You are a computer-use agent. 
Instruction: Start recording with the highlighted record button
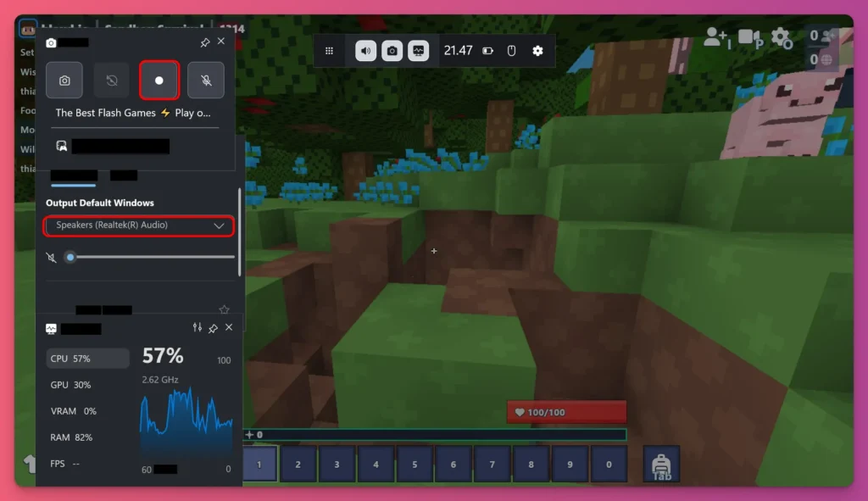158,81
